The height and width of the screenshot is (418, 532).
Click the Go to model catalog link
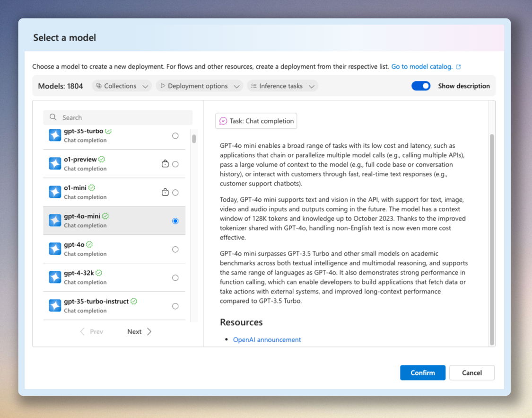pyautogui.click(x=422, y=66)
